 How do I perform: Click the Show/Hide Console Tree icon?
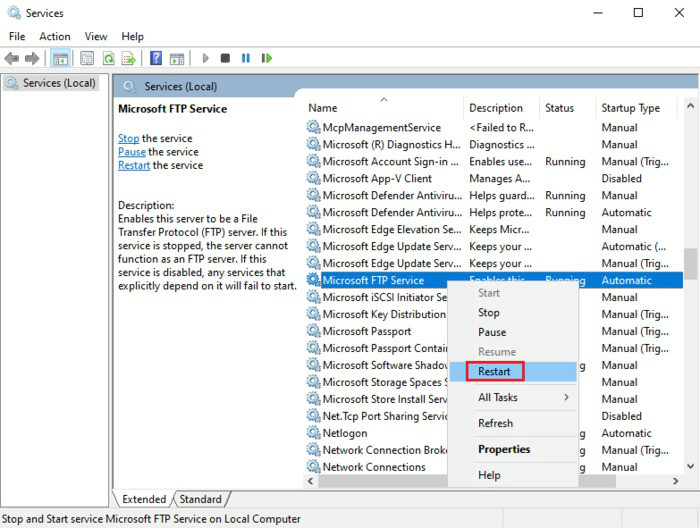click(60, 59)
